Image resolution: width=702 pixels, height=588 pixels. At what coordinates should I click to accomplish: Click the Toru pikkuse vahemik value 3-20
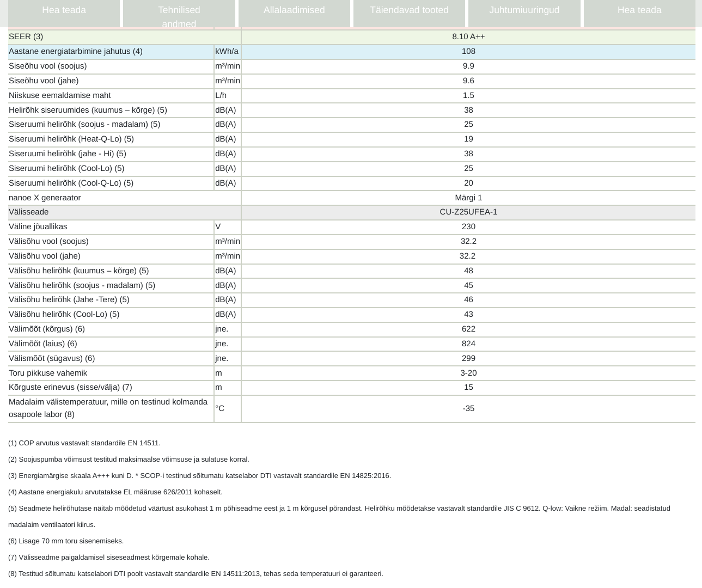point(468,373)
